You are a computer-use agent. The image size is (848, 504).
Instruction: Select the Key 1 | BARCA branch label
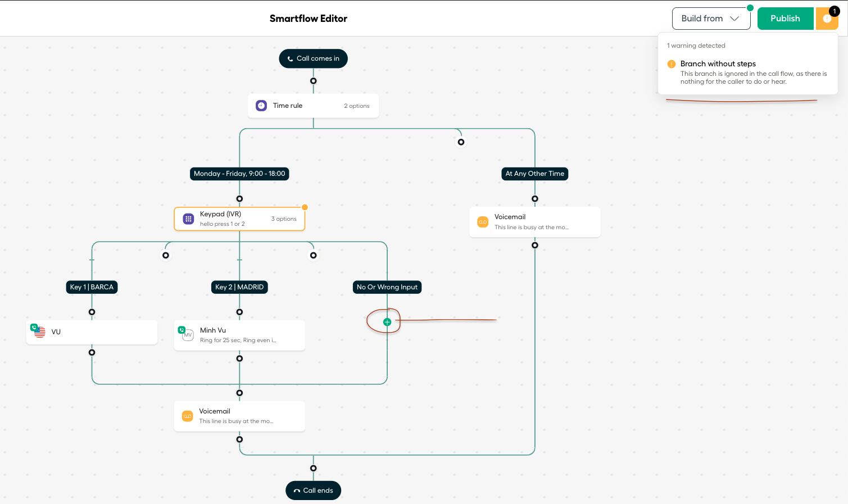click(92, 287)
